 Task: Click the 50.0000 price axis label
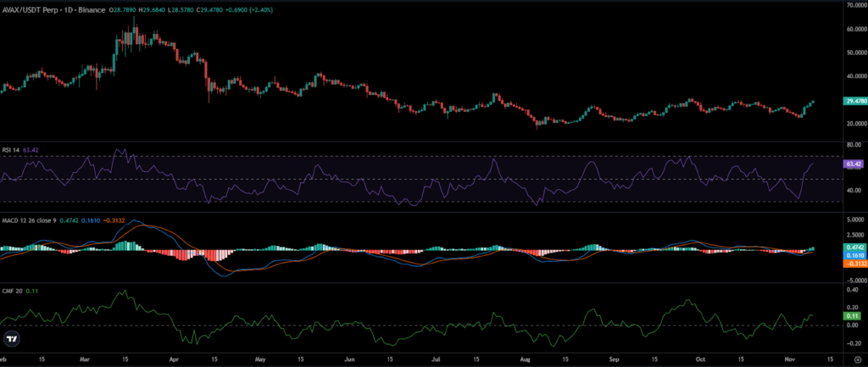point(855,53)
